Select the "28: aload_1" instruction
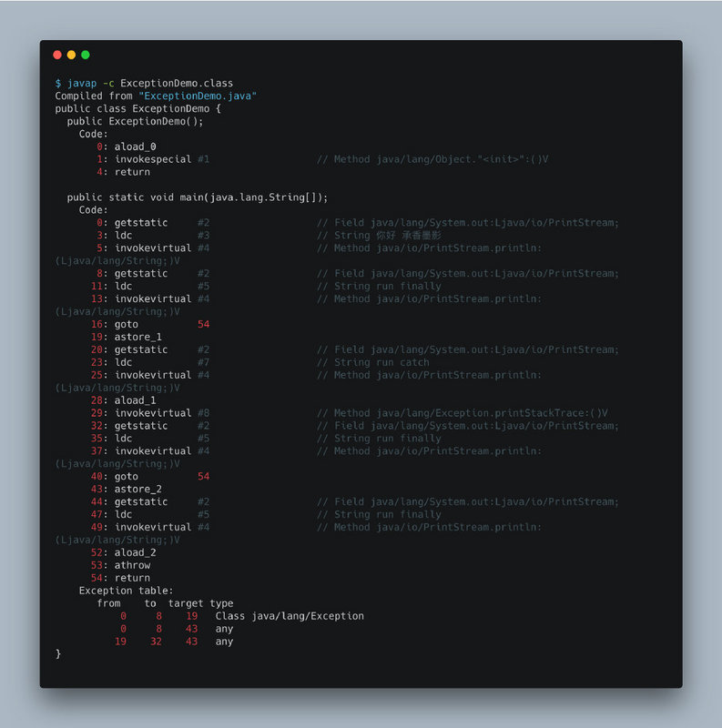This screenshot has width=722, height=728. click(x=124, y=400)
